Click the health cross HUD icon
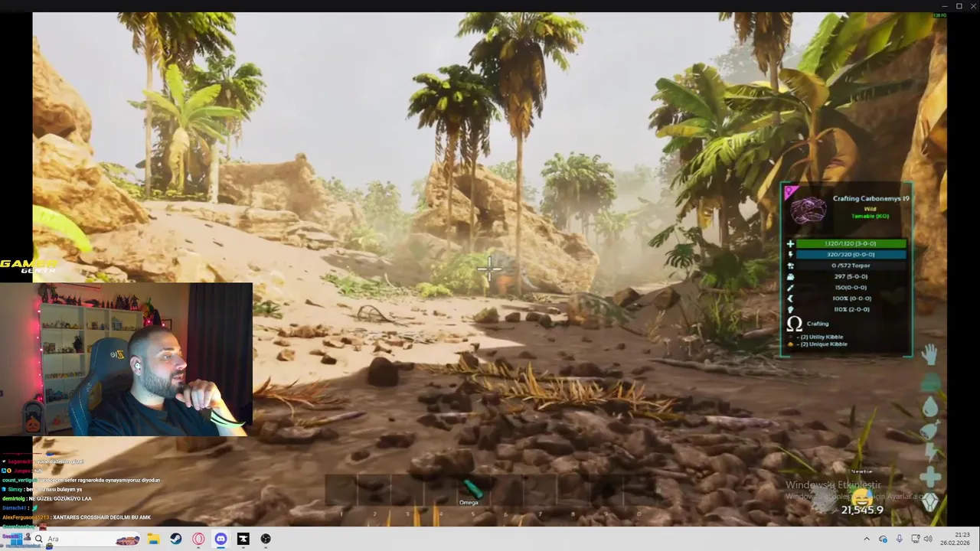980x551 pixels. pyautogui.click(x=929, y=478)
